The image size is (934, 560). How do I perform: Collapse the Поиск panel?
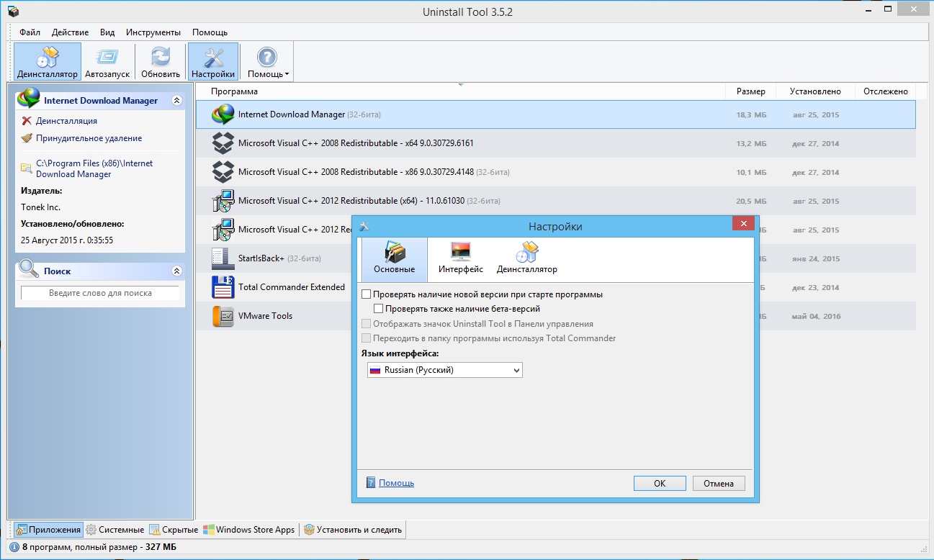coord(176,271)
